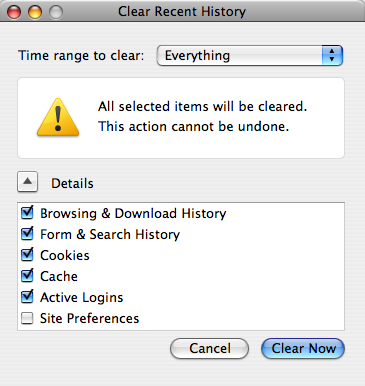Click the Details label text

tap(72, 183)
